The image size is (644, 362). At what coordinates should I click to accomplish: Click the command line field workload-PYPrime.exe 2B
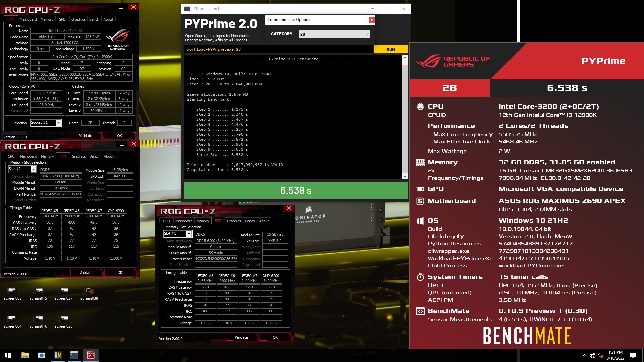(x=279, y=49)
